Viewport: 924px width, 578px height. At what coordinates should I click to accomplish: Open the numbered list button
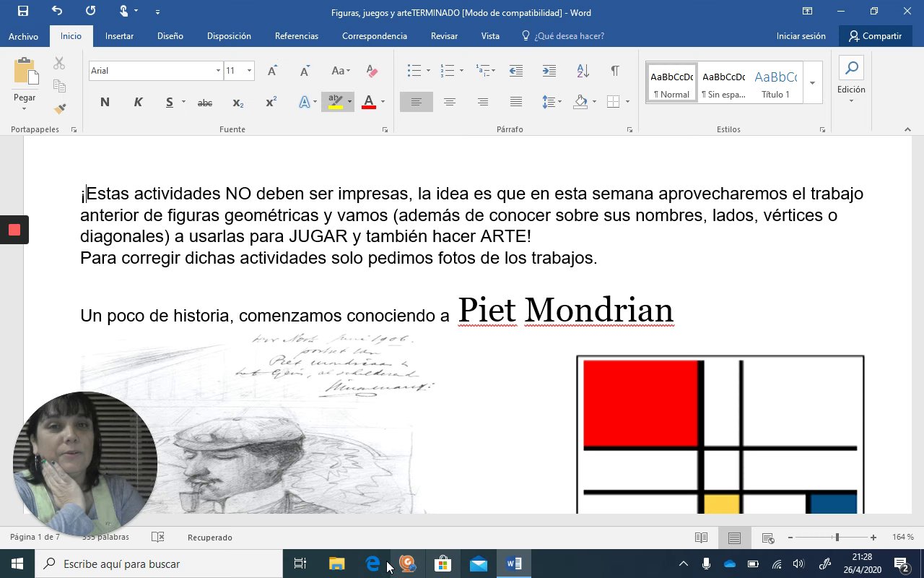447,71
